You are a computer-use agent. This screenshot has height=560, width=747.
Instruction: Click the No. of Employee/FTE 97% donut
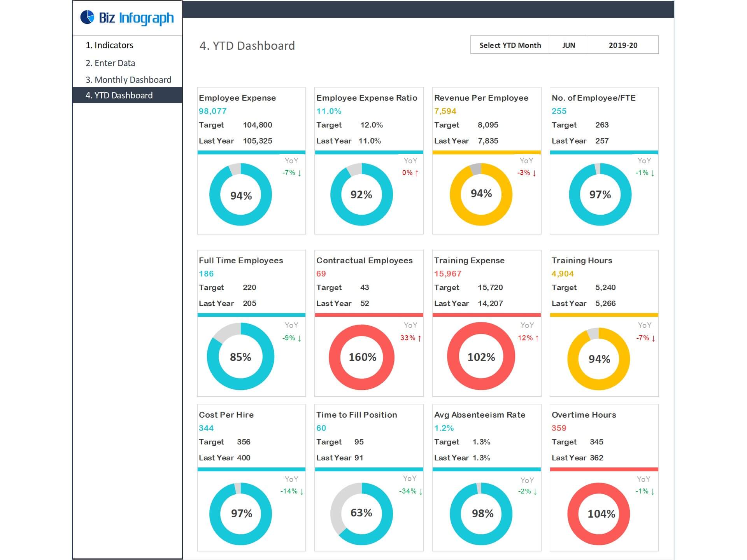tap(600, 194)
